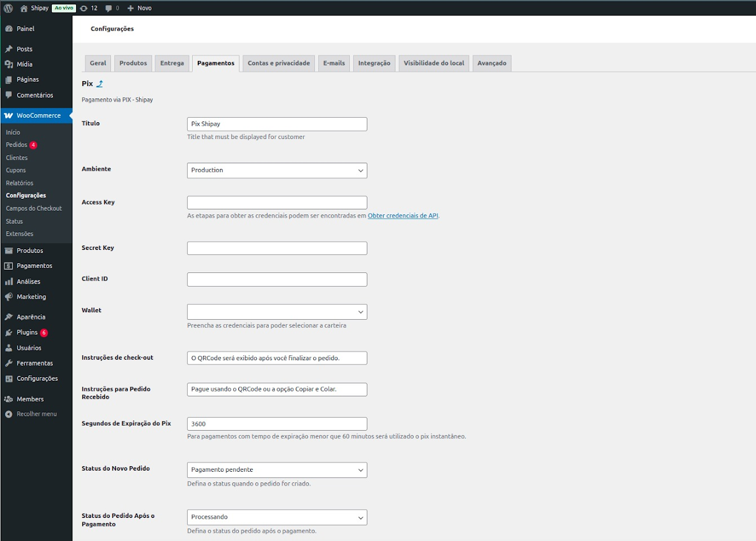Follow the Obter credenciais de API link

[403, 216]
